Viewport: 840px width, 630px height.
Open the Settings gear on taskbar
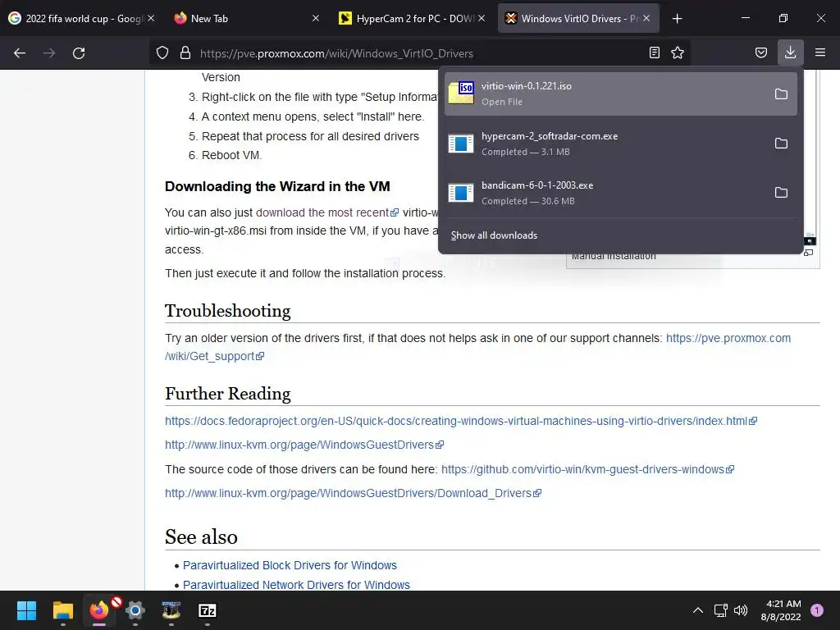pos(135,610)
